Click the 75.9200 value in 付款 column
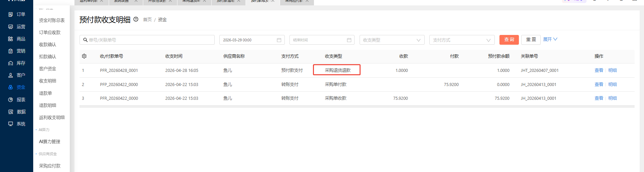Image resolution: width=644 pixels, height=172 pixels. coord(451,85)
